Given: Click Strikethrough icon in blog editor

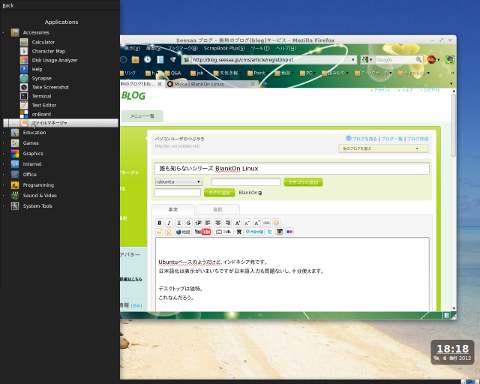Looking at the screenshot, I should click(188, 223).
